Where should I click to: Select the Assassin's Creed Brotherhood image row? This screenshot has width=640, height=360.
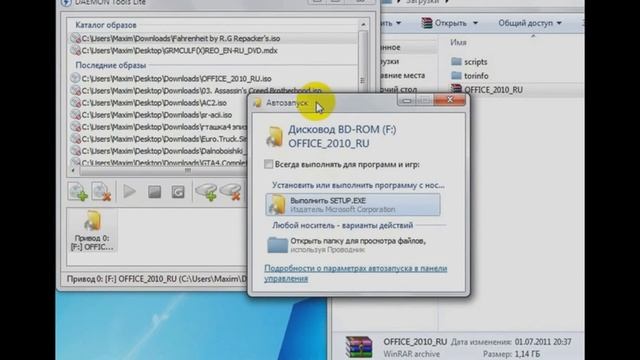(196, 90)
